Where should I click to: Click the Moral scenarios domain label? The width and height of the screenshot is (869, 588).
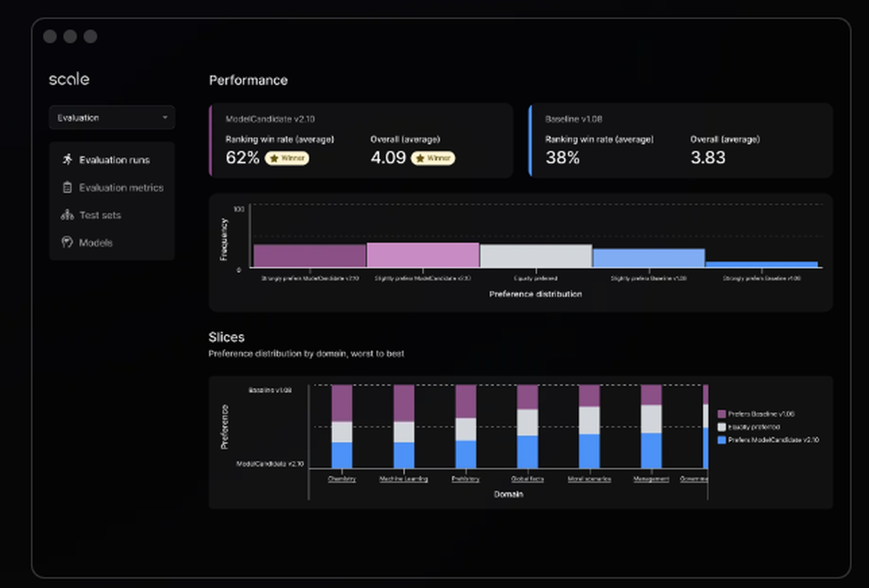[589, 479]
